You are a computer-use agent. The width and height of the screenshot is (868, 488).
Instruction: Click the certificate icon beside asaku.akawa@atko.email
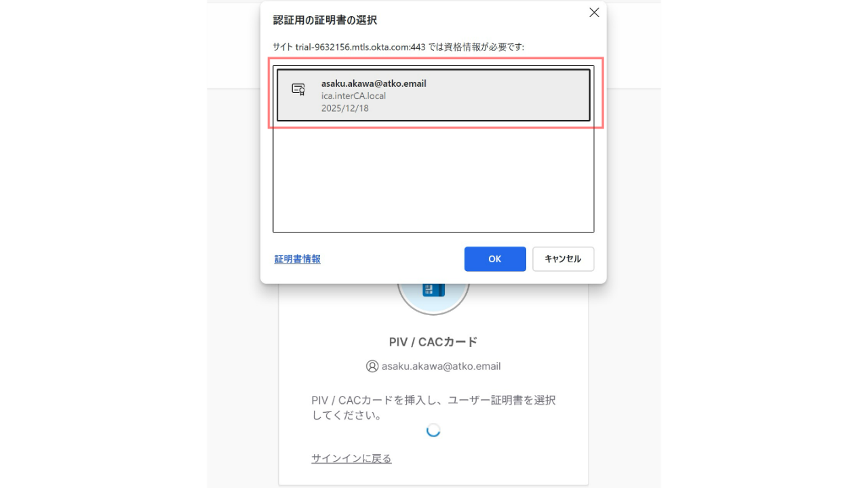tap(298, 89)
